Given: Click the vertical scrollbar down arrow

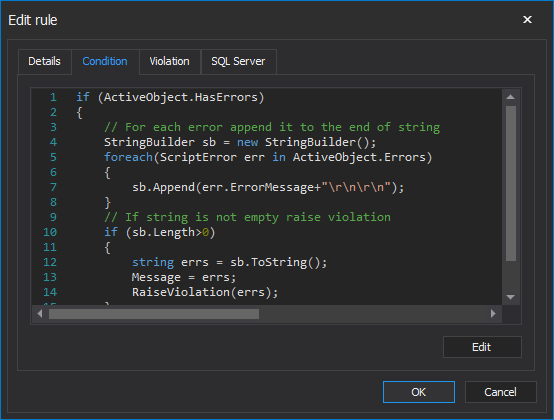Looking at the screenshot, I should (x=511, y=297).
